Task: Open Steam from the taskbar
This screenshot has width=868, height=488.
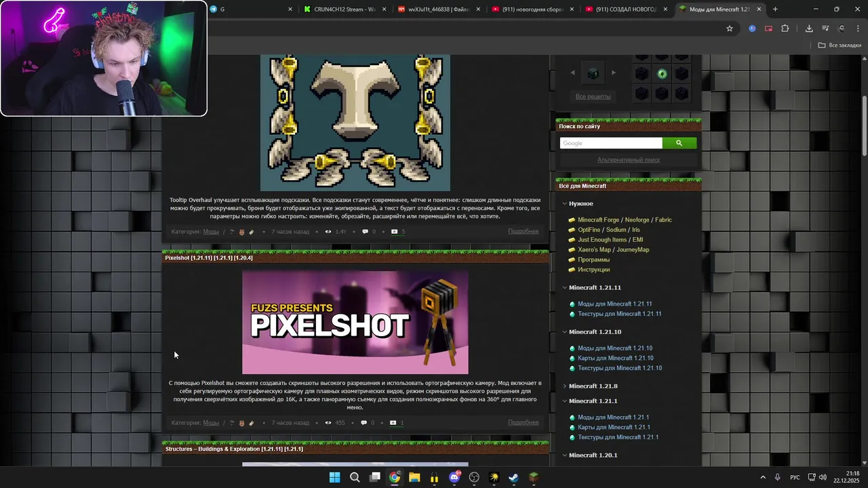Action: pos(514,477)
